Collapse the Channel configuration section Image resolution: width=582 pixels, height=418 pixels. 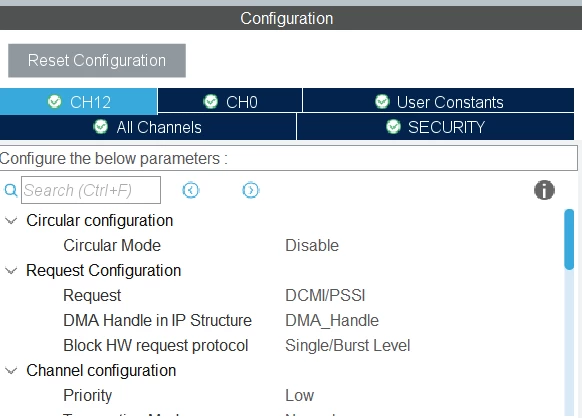click(x=11, y=370)
